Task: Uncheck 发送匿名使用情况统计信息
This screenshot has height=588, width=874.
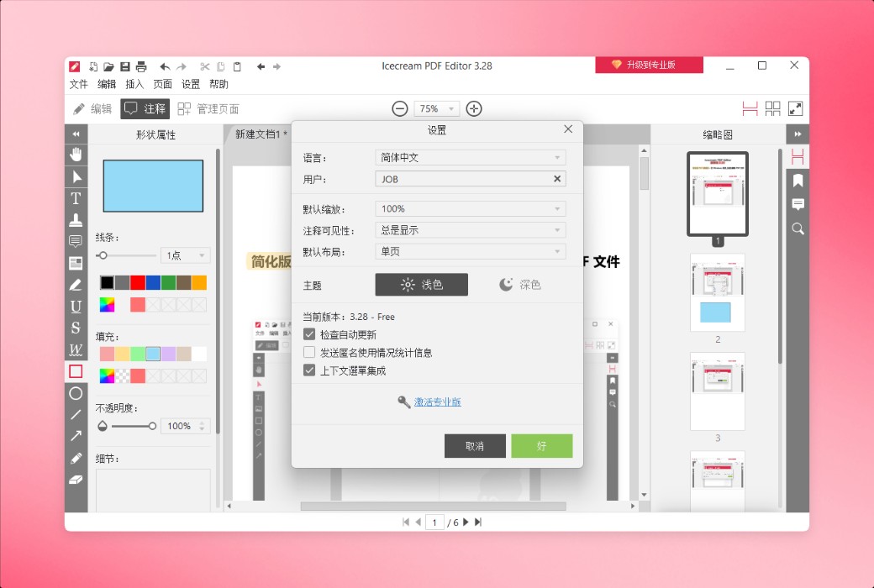Action: [310, 352]
